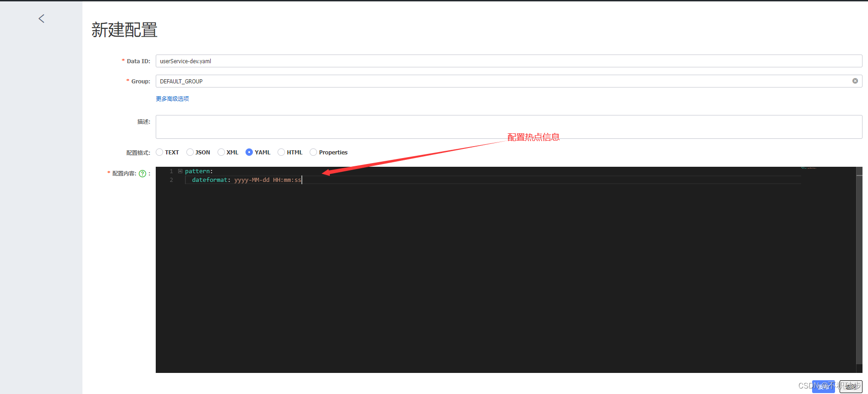This screenshot has height=394, width=868.
Task: Select the XML format radio button
Action: click(x=221, y=152)
